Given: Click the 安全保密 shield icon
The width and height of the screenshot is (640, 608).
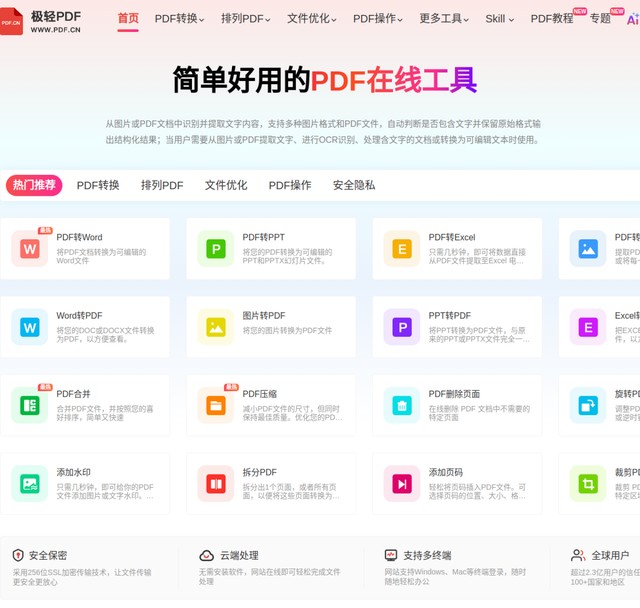Looking at the screenshot, I should pyautogui.click(x=18, y=555).
